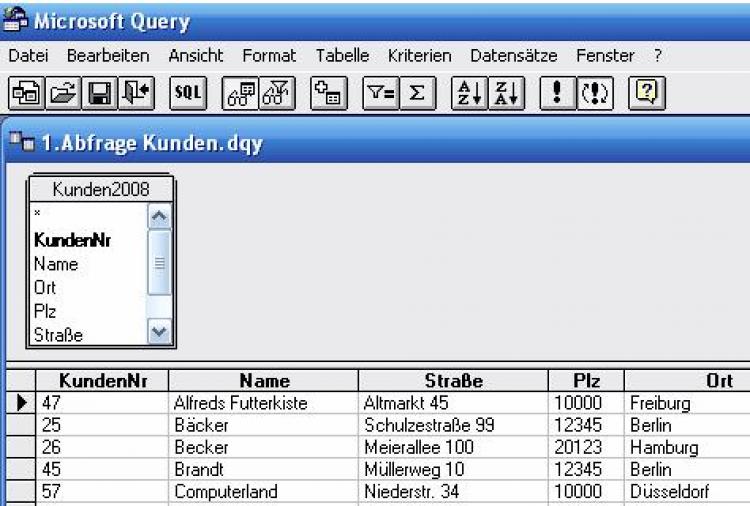Viewport: 750px width, 506px height.
Task: Sort descending with the Z-A icon
Action: click(x=506, y=93)
